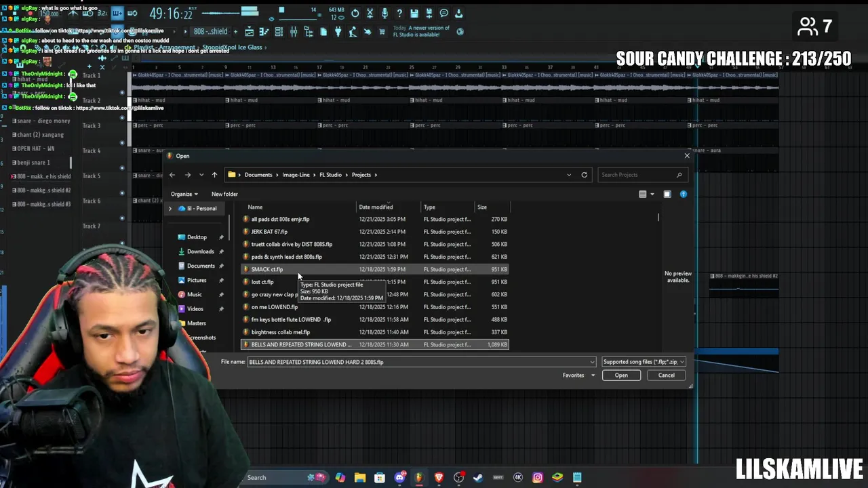
Task: Open the supported song files type dropdown
Action: (x=643, y=362)
